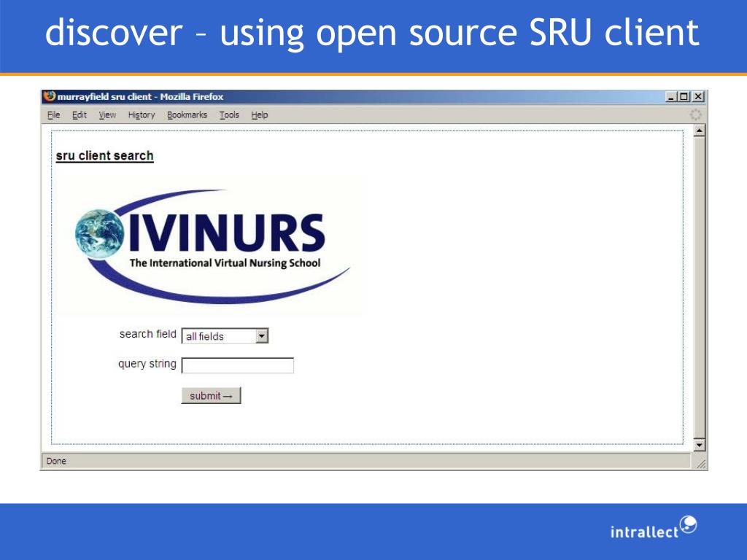Open the Help menu
The height and width of the screenshot is (560, 747).
coord(260,114)
